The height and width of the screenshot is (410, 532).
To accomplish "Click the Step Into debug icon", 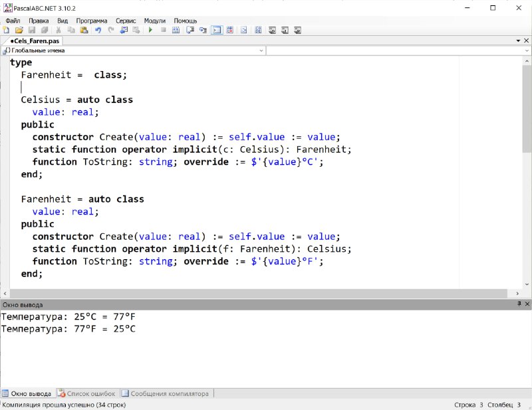I will point(203,30).
